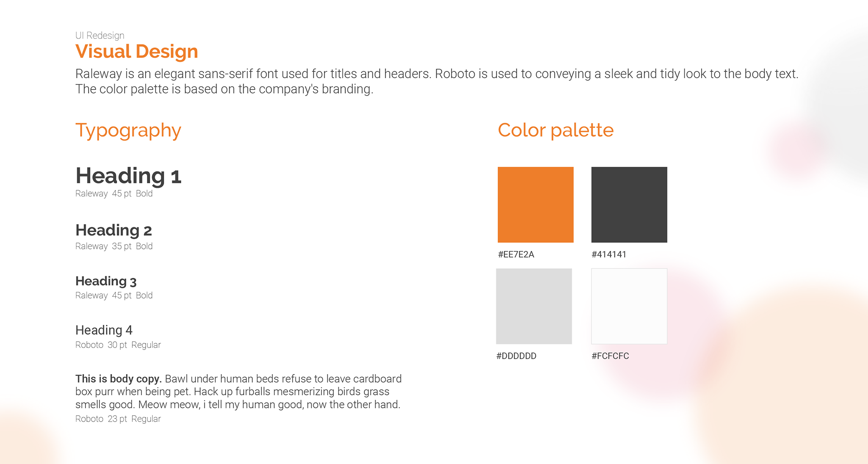Click the Heading 1 sample text

tap(128, 176)
